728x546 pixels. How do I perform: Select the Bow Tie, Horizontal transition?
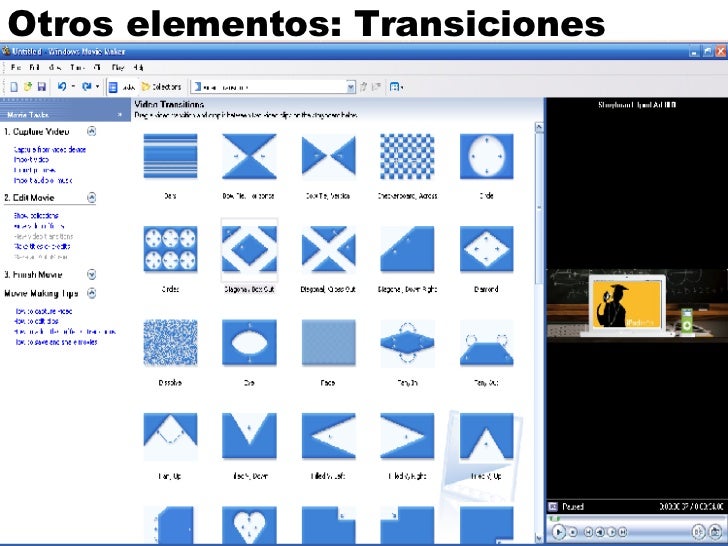point(249,156)
